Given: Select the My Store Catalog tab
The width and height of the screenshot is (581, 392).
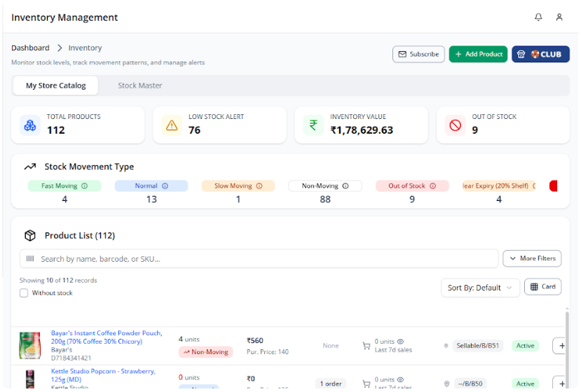Looking at the screenshot, I should 56,85.
